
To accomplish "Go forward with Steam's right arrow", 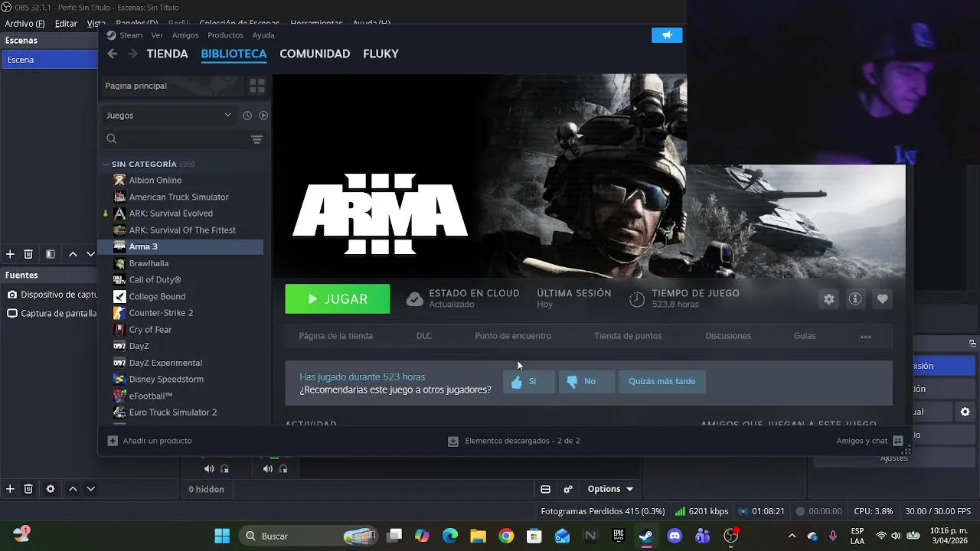I will [132, 54].
